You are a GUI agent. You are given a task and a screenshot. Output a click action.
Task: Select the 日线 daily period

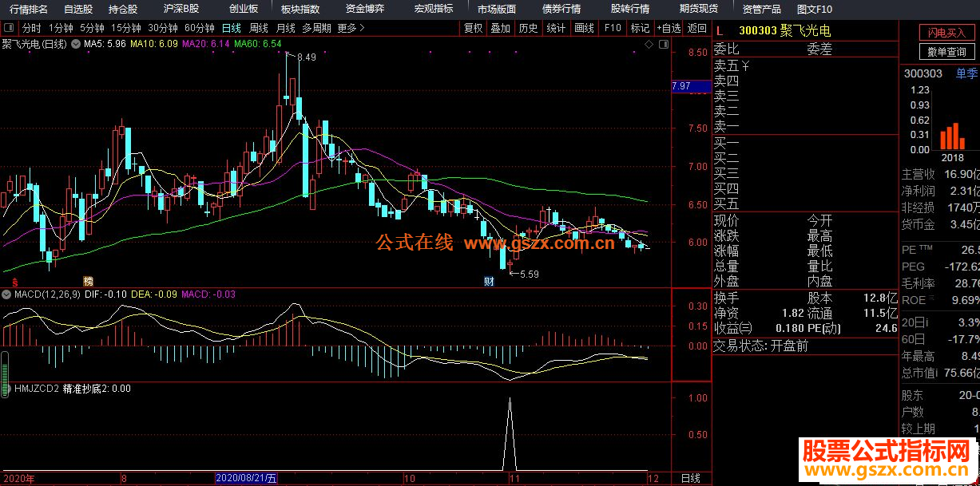point(232,28)
